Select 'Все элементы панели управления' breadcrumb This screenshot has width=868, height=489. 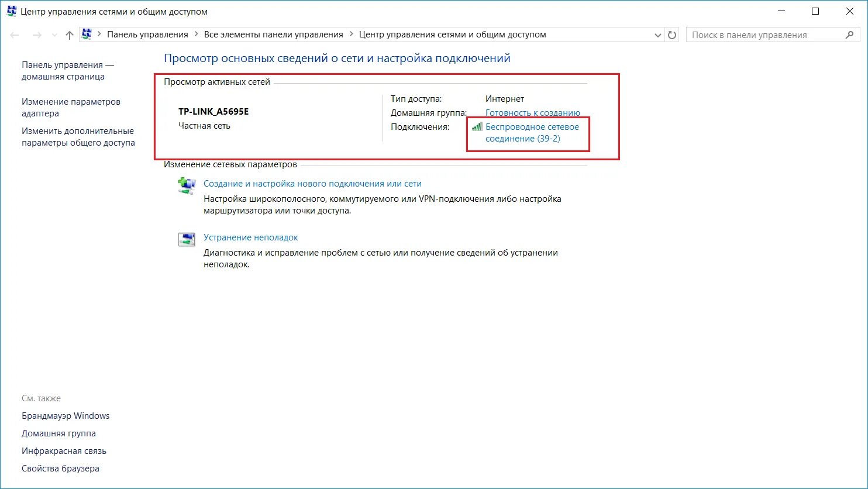click(273, 35)
